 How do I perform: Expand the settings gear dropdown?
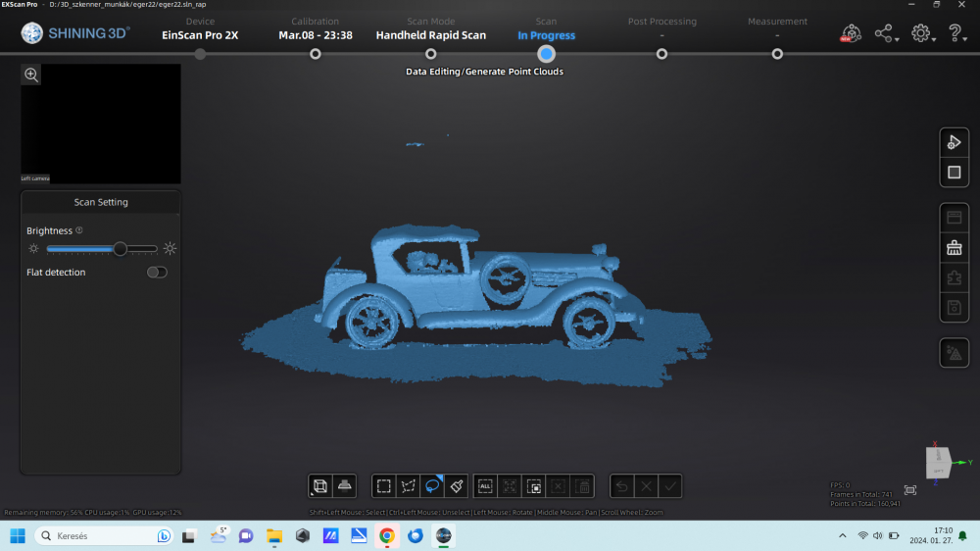pyautogui.click(x=922, y=34)
